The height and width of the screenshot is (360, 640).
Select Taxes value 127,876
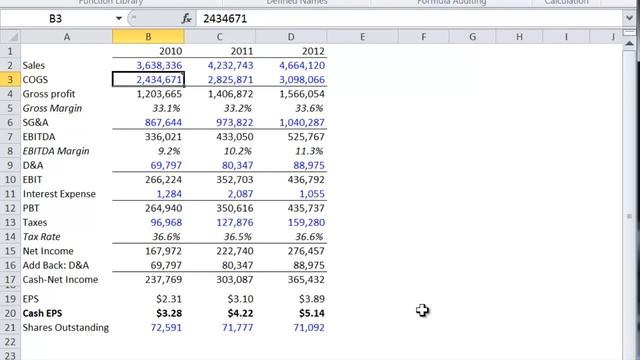point(220,222)
